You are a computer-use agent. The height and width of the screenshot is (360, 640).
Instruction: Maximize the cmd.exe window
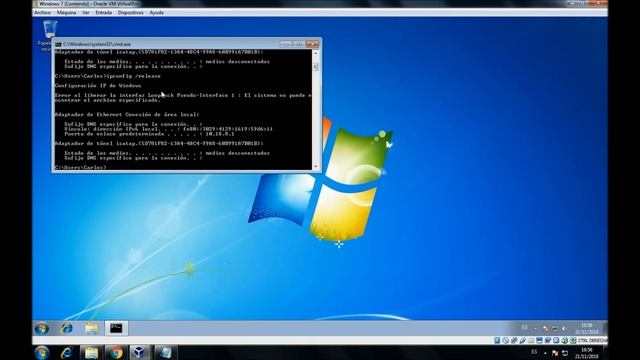299,44
